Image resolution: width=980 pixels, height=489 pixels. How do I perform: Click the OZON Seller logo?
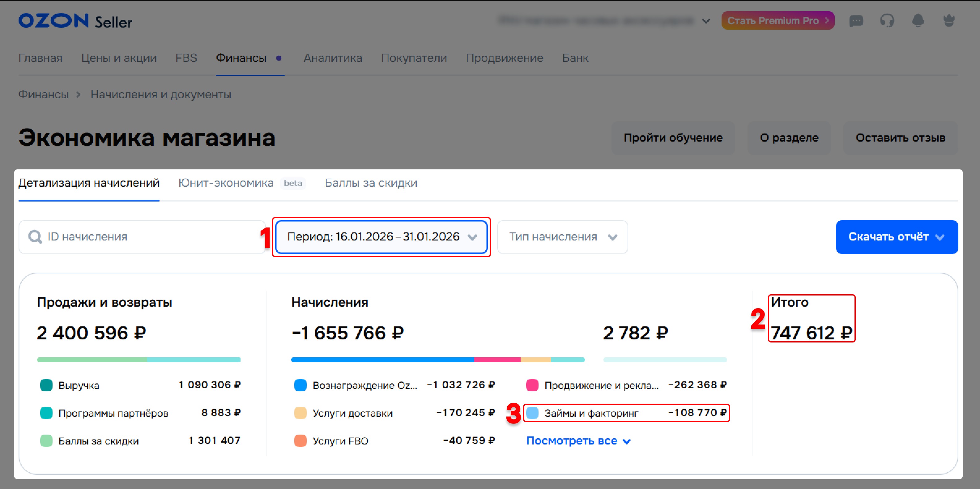pos(75,21)
